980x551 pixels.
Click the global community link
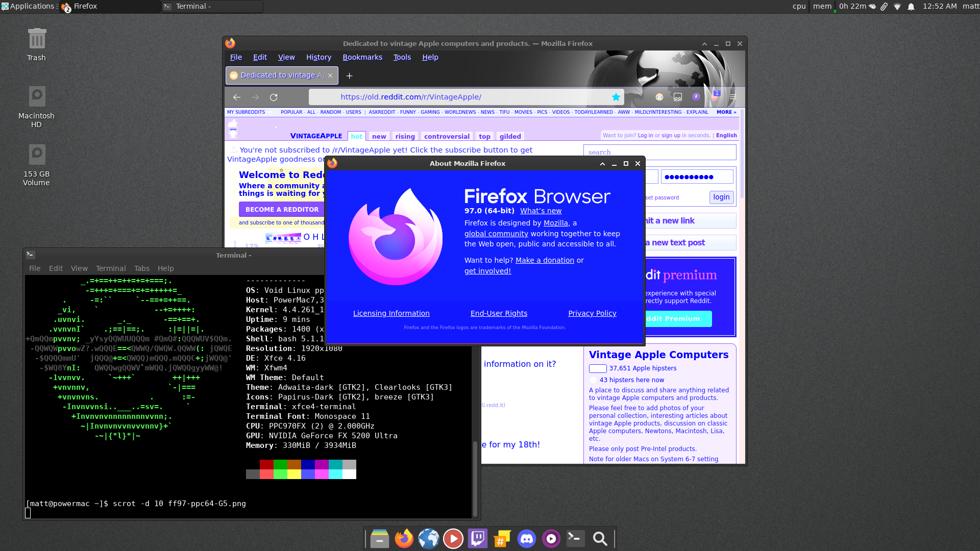(x=496, y=234)
